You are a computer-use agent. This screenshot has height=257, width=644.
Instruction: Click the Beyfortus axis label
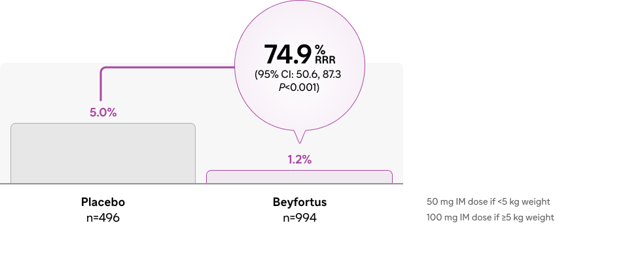300,203
